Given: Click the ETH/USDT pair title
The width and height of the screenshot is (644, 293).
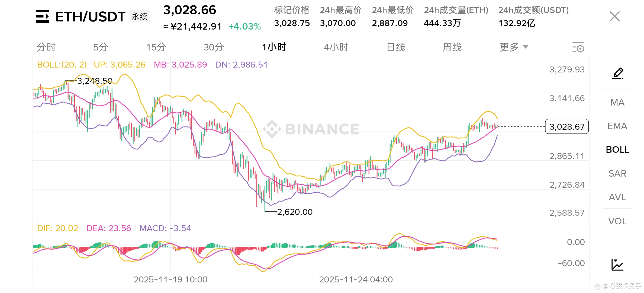Looking at the screenshot, I should (x=90, y=17).
